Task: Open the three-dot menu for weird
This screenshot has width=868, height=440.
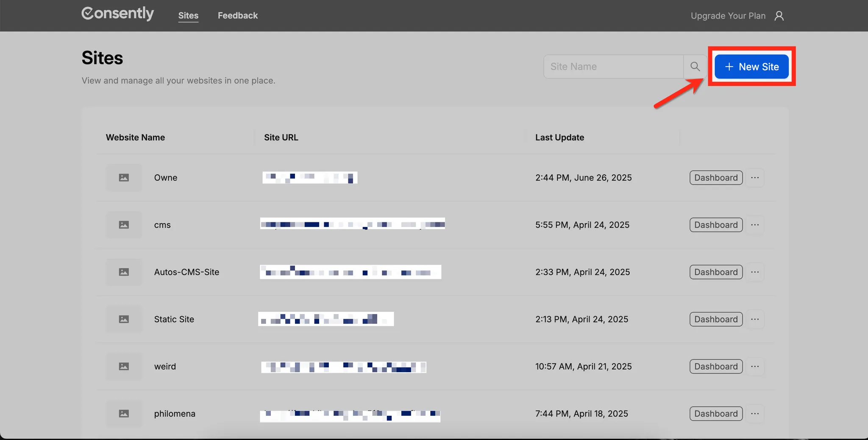Action: click(x=756, y=366)
